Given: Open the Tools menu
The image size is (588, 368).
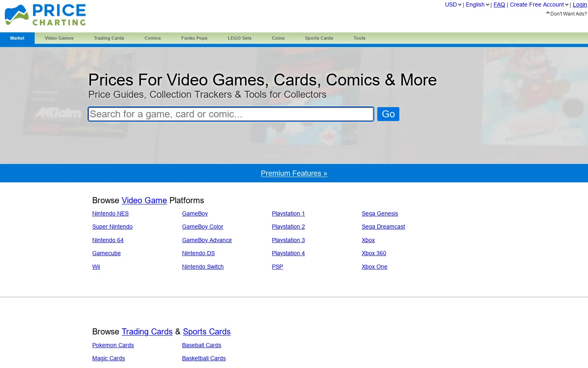Looking at the screenshot, I should (359, 38).
